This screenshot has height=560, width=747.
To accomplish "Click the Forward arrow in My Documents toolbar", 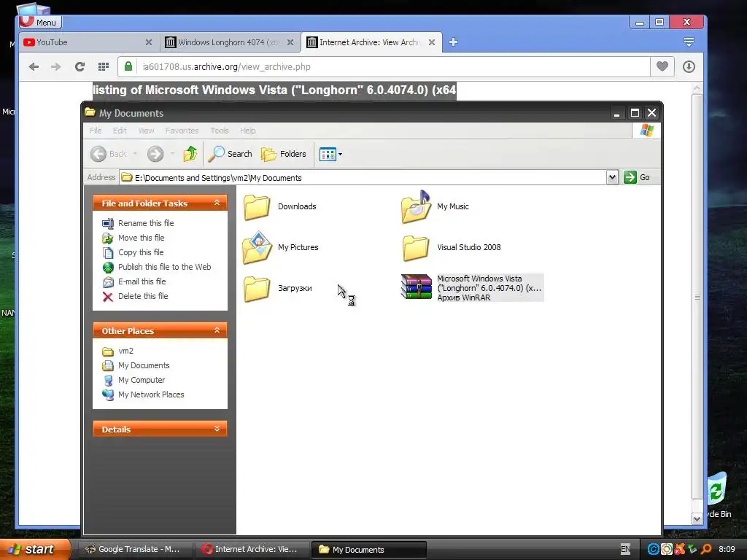I will pyautogui.click(x=155, y=154).
